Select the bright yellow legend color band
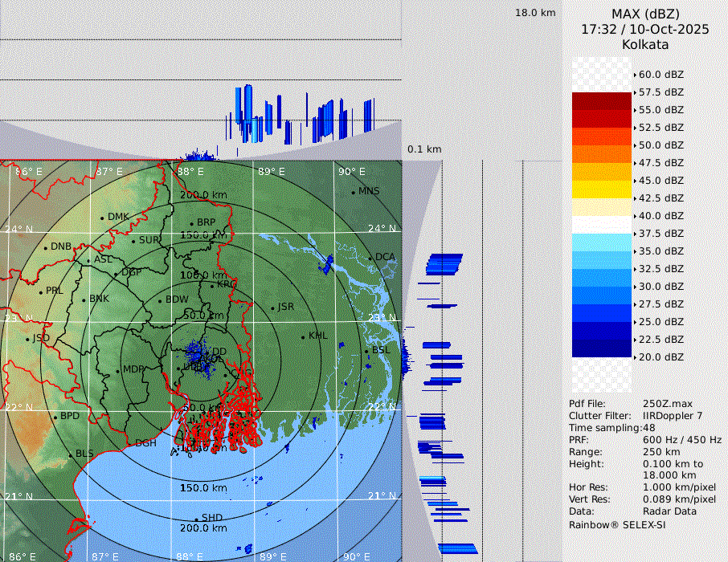The image size is (728, 562). [602, 189]
